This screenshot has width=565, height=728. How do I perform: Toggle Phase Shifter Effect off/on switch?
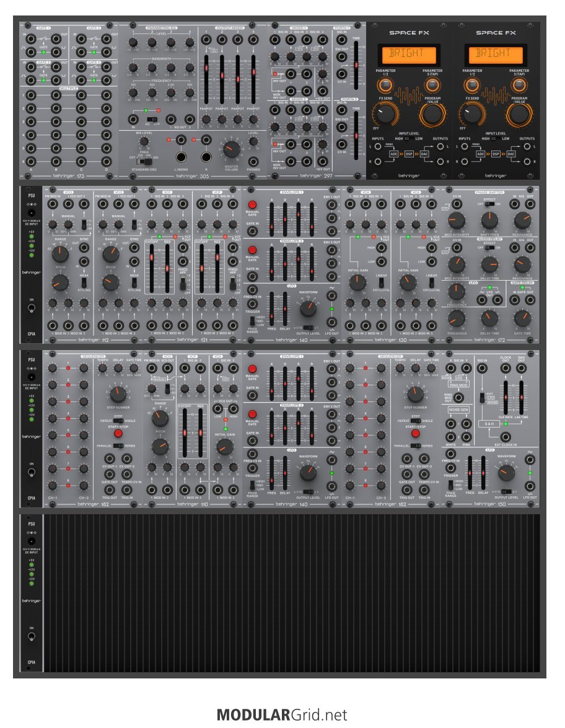(489, 203)
